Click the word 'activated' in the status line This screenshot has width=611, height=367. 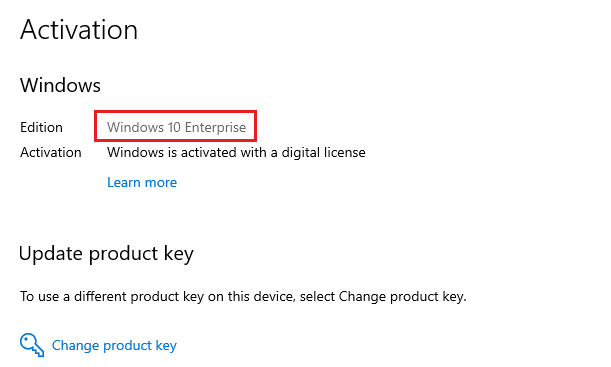pos(209,152)
